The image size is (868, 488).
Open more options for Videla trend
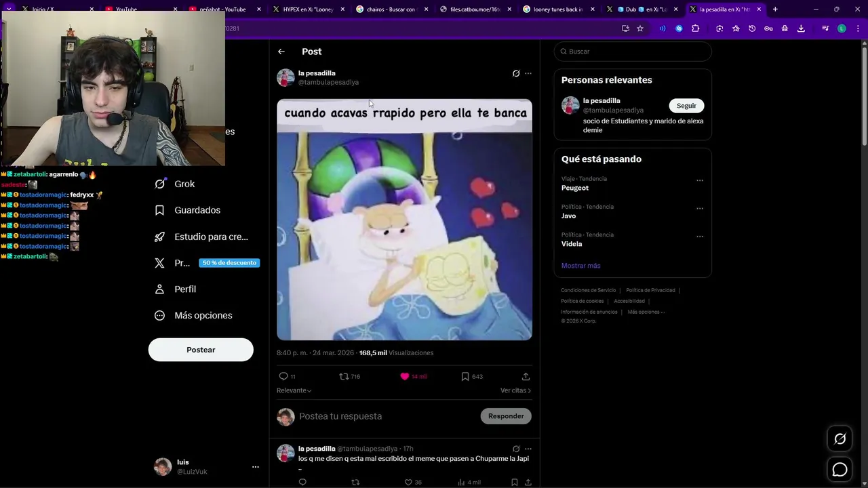[700, 237]
